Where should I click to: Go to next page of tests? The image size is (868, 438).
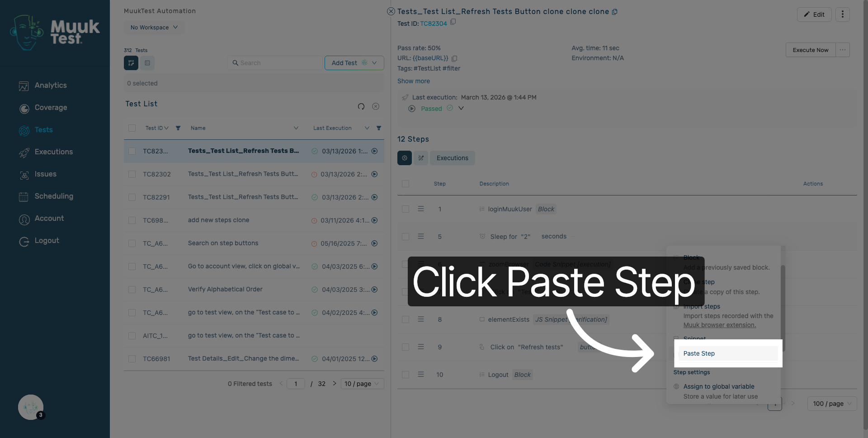click(x=335, y=383)
